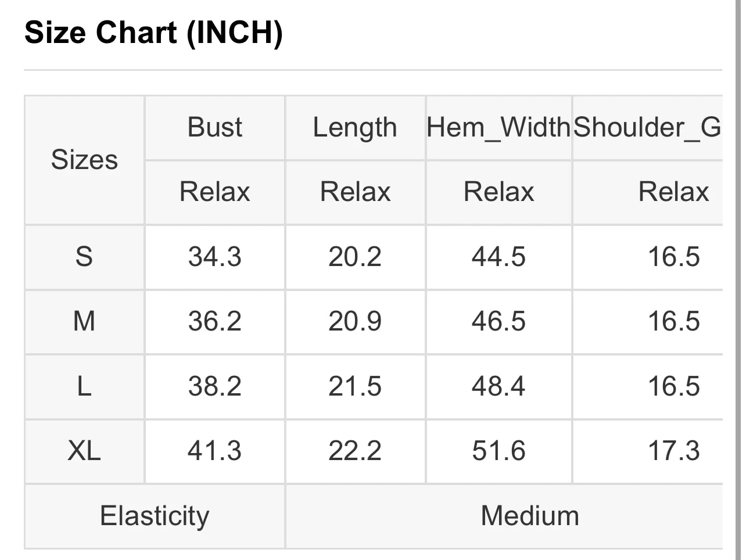Choose the XL size row label
The image size is (746, 560).
point(84,451)
